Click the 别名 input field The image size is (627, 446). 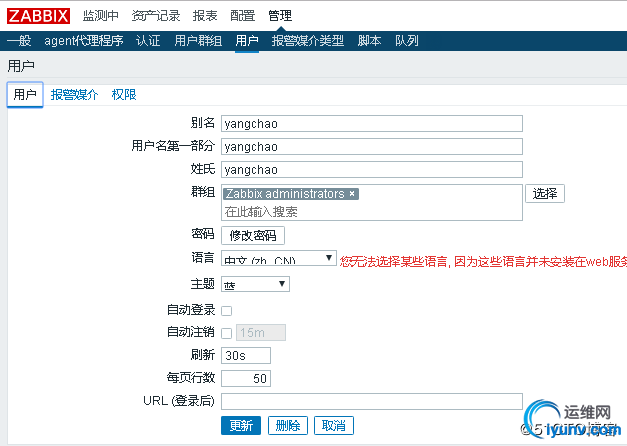click(372, 124)
